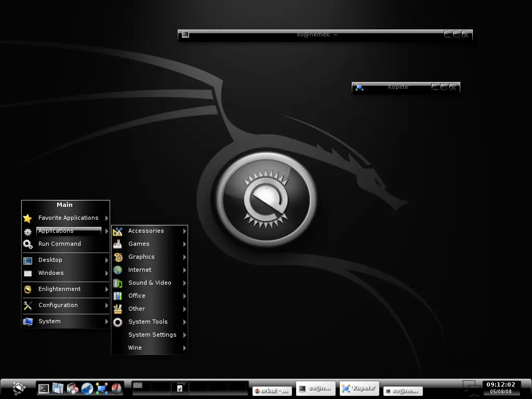Click the gears icon next to Run Command
Viewport: 532px width, 399px height.
tap(28, 244)
